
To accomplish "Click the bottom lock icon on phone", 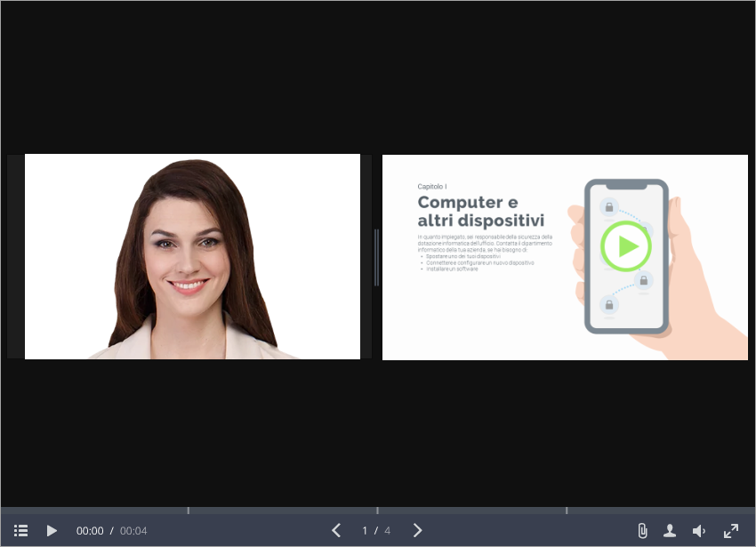I will [609, 305].
